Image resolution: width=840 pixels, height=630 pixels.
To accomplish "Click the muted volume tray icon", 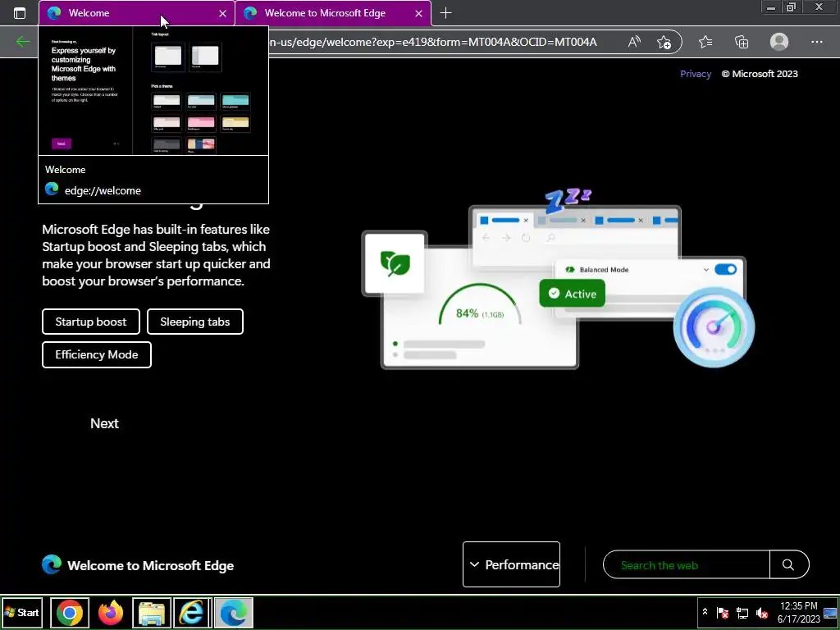I will (761, 612).
